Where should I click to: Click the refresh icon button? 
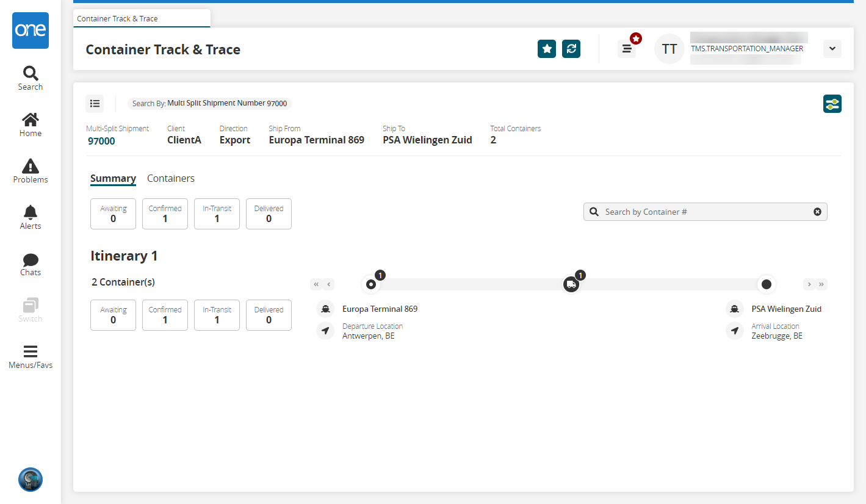[x=571, y=49]
